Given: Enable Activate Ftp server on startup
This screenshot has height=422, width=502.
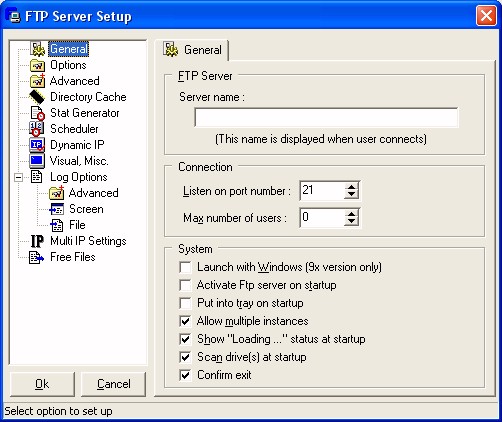Looking at the screenshot, I should pos(185,285).
